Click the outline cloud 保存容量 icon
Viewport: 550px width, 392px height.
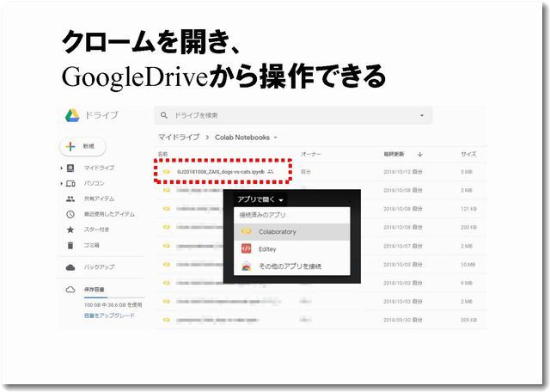point(70,290)
